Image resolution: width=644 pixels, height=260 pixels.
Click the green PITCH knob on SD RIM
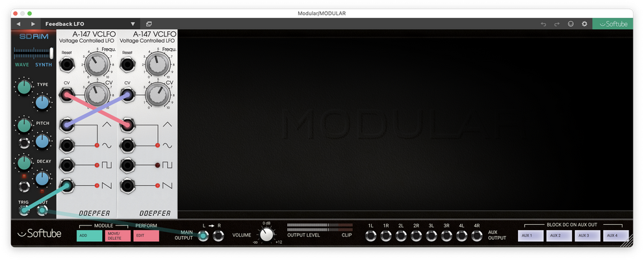click(24, 125)
